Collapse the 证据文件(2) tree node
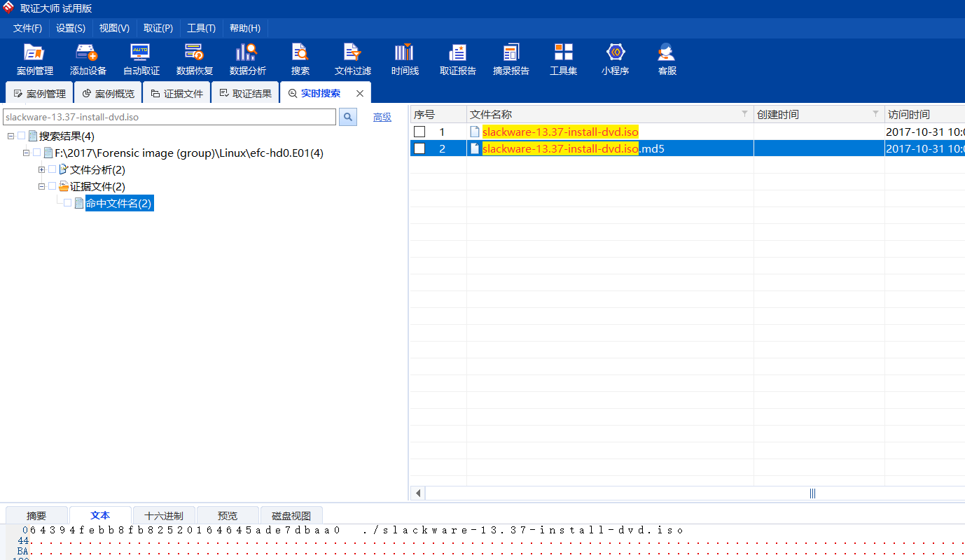Image resolution: width=965 pixels, height=560 pixels. coord(41,186)
